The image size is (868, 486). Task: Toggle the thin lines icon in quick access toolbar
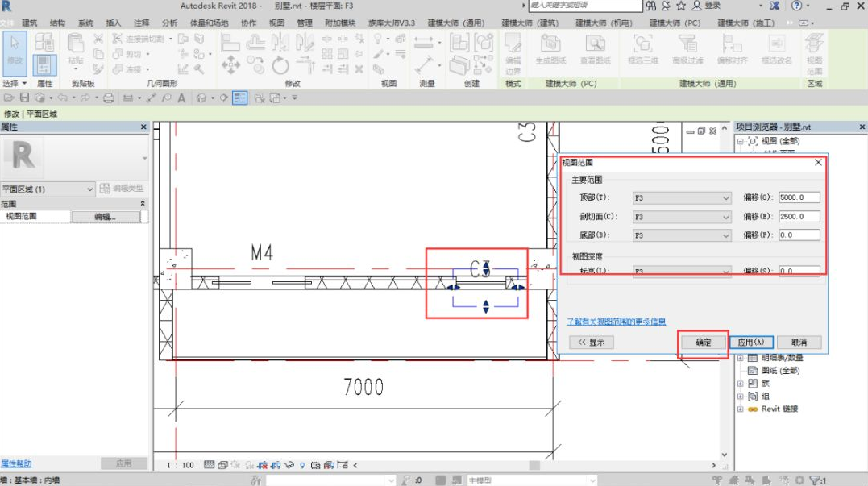pos(239,98)
